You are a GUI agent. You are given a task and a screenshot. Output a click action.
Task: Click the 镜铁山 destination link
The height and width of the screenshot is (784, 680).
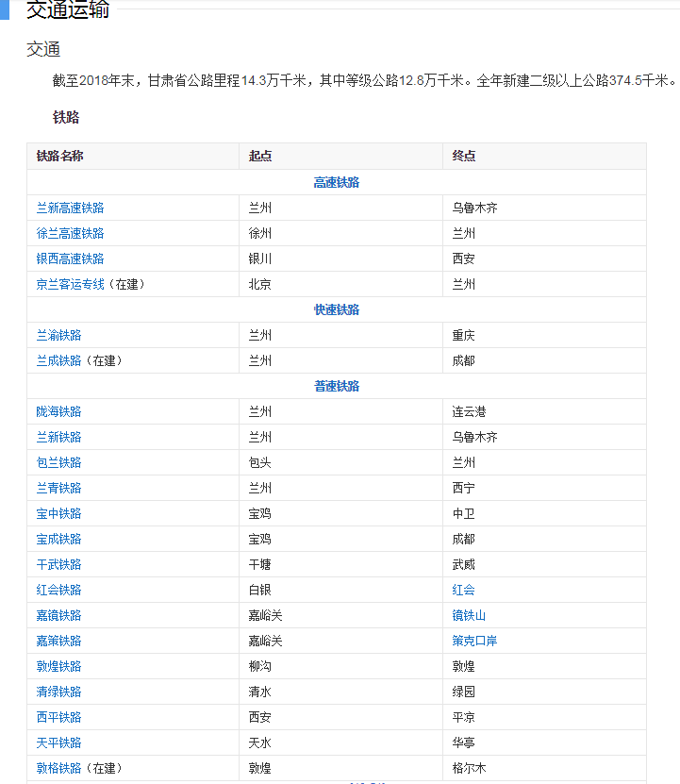[469, 616]
